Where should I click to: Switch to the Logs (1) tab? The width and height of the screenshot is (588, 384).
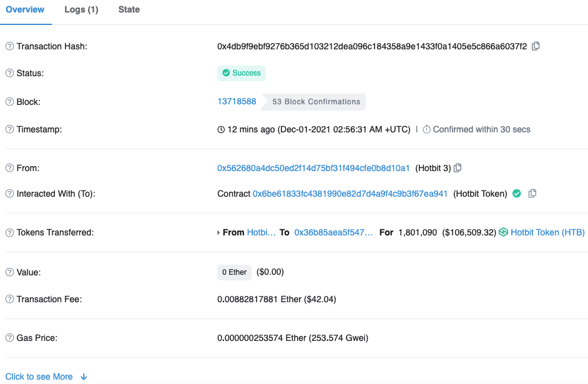coord(81,10)
